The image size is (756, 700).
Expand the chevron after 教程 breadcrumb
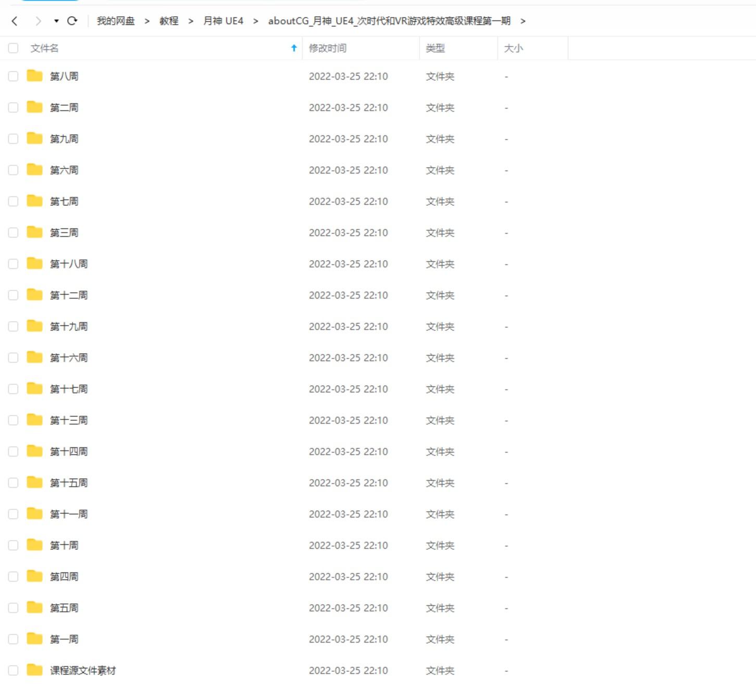191,21
